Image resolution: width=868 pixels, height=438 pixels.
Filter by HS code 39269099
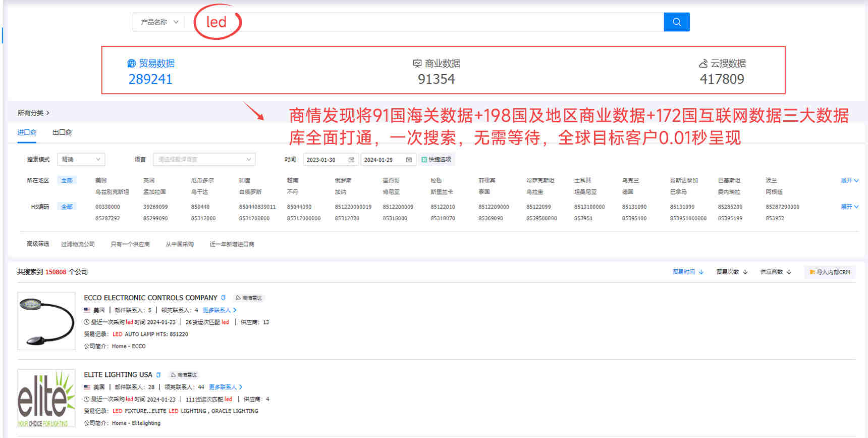[155, 207]
